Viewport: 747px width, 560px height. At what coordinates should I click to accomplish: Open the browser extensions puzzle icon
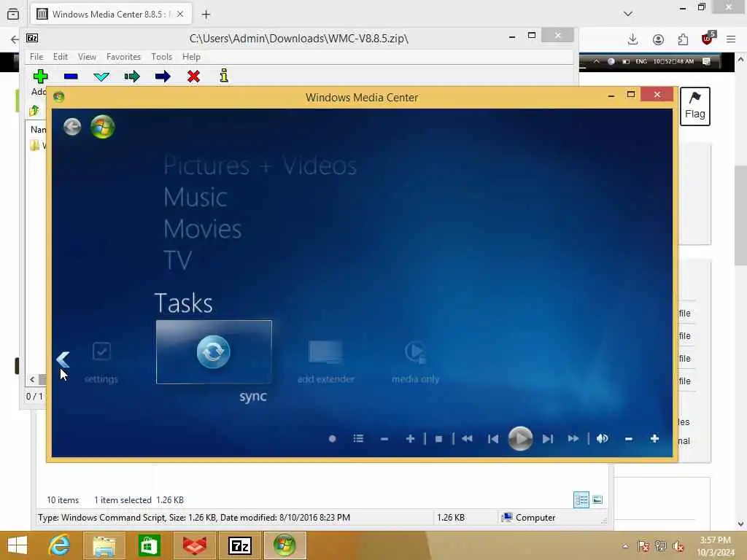[x=683, y=39]
